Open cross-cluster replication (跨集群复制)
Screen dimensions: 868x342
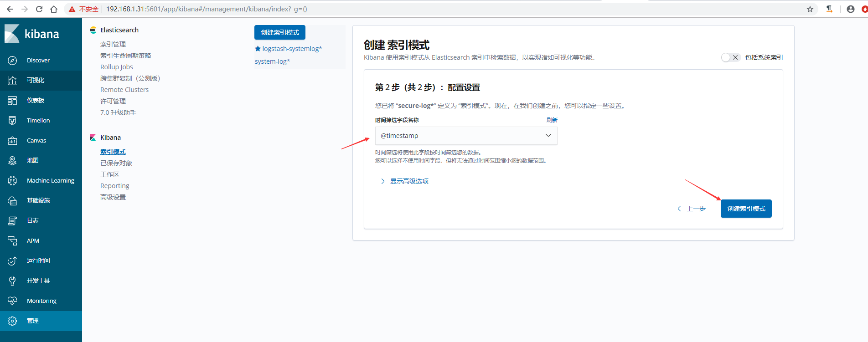(x=130, y=78)
